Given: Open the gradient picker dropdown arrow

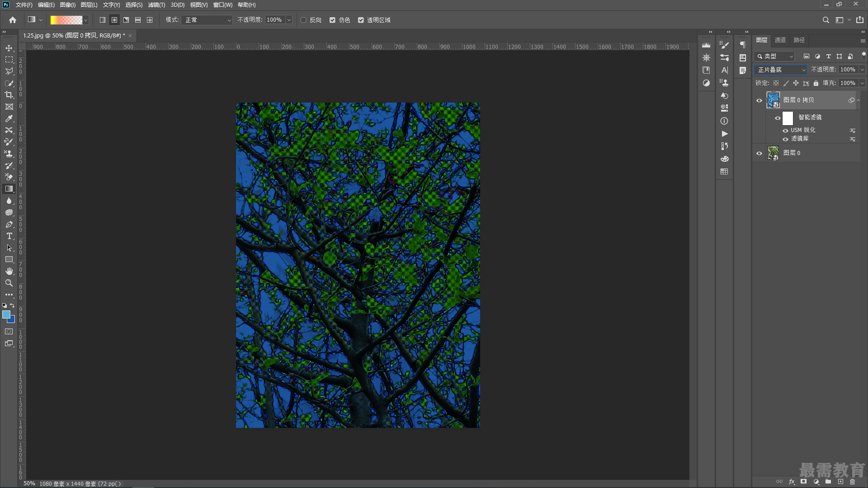Looking at the screenshot, I should [85, 20].
